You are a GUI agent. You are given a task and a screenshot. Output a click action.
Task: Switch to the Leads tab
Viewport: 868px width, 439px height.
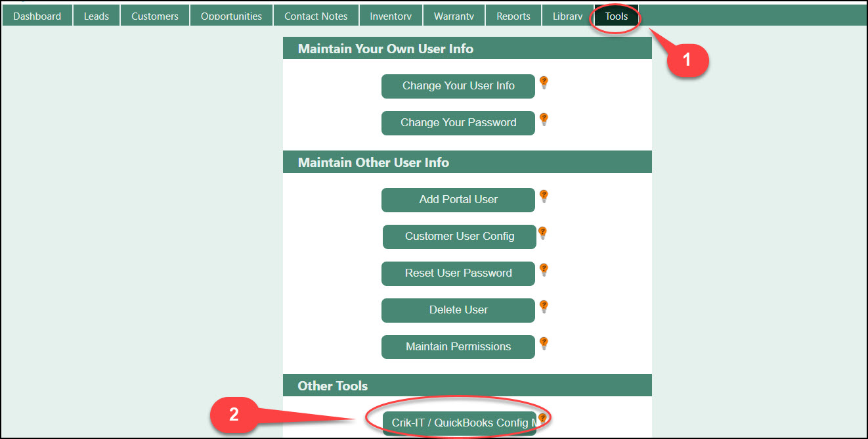click(x=97, y=16)
